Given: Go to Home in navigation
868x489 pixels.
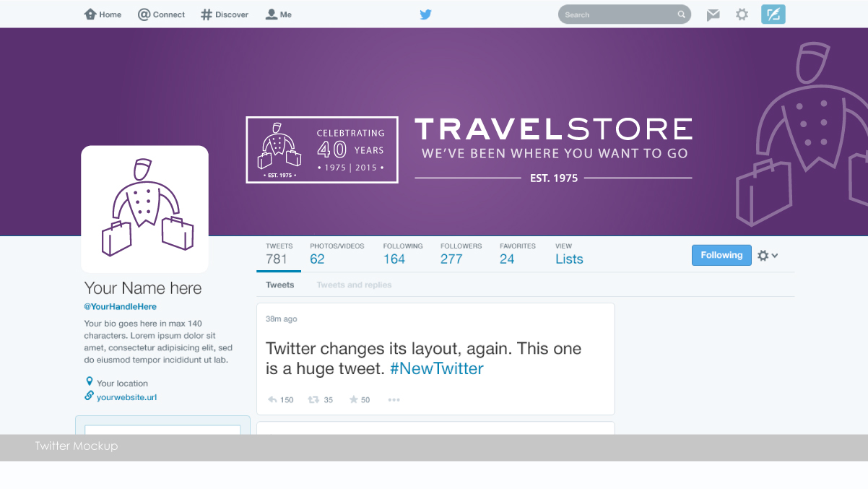Looking at the screenshot, I should point(103,14).
